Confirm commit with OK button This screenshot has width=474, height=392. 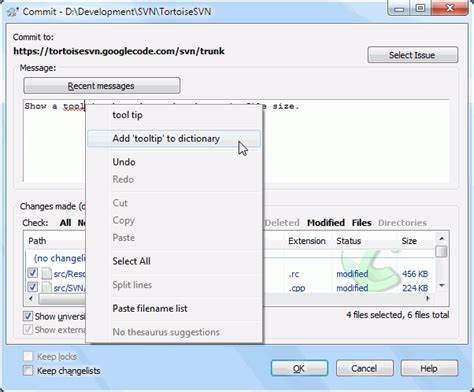tap(299, 369)
